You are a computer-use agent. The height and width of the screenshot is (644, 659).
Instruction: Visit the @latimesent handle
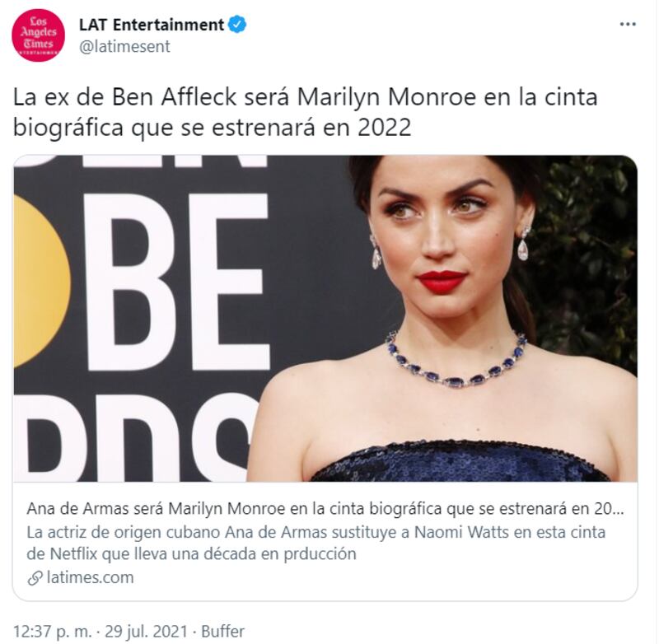click(x=124, y=46)
